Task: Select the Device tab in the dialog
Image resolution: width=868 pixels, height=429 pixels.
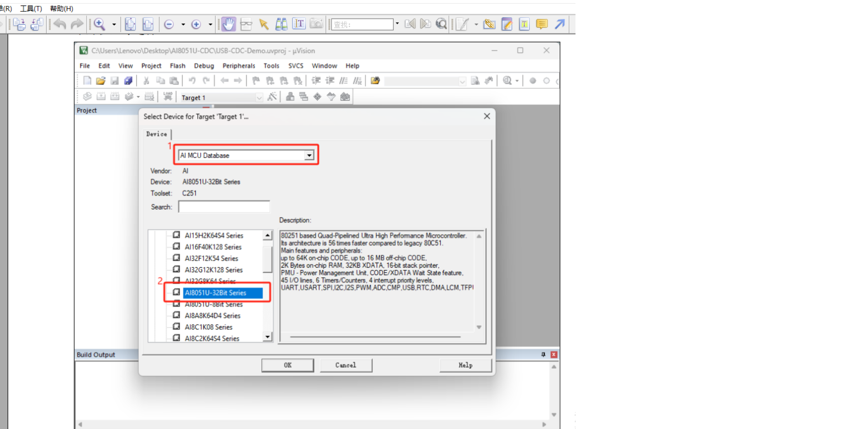Action: coord(156,134)
